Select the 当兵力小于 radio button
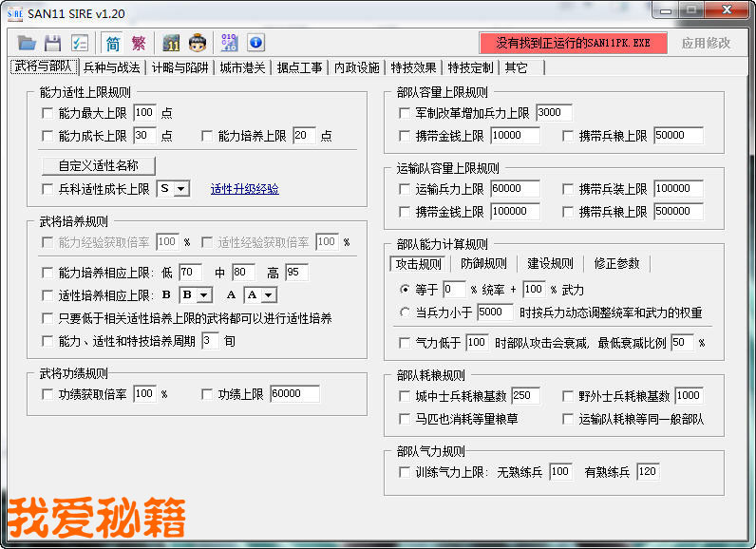 pos(406,312)
